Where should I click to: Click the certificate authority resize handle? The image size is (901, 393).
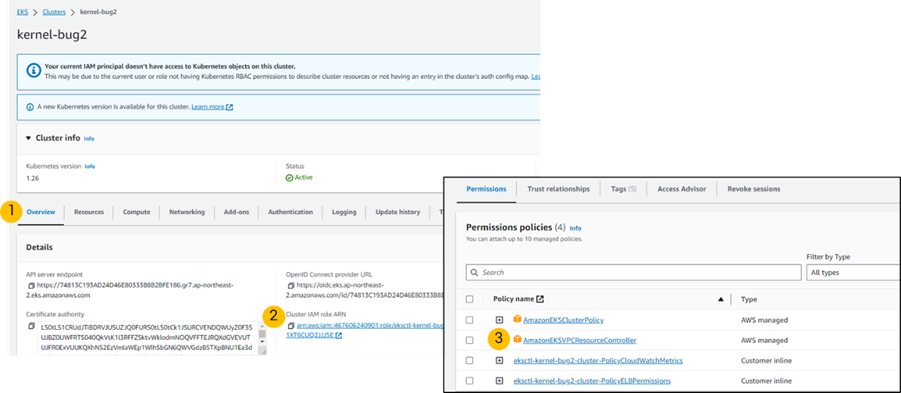coord(263,351)
